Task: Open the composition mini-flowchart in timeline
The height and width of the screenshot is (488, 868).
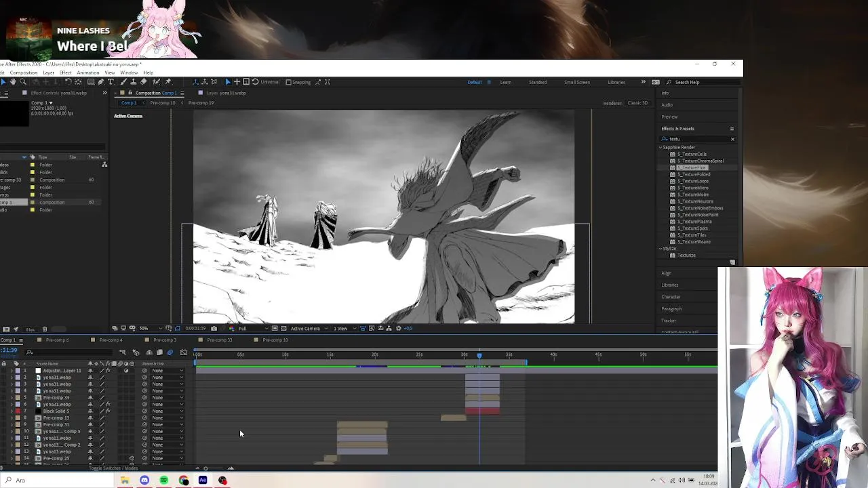Action: point(123,352)
